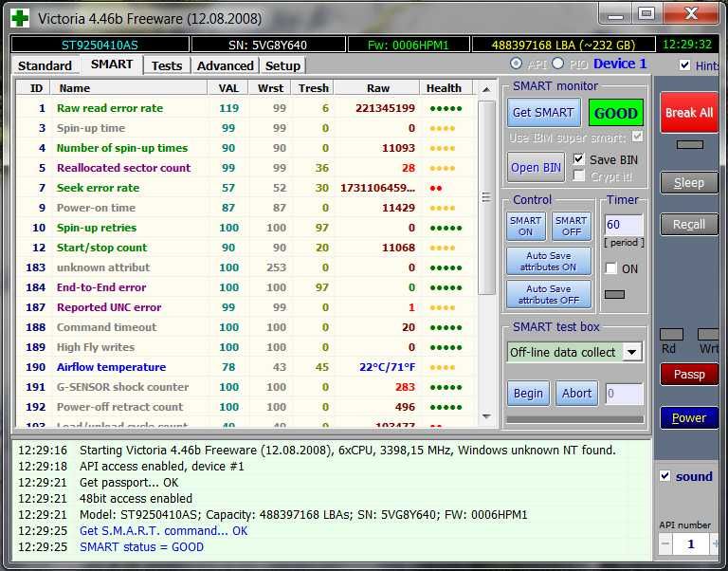Click the green cross Victoria app icon
The height and width of the screenshot is (571, 728).
tap(20, 19)
